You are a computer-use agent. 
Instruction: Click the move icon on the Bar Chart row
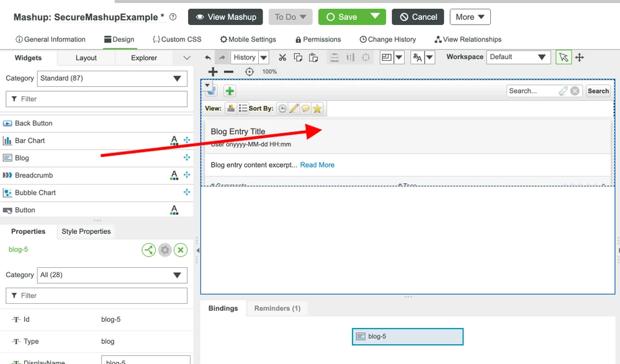click(x=187, y=140)
